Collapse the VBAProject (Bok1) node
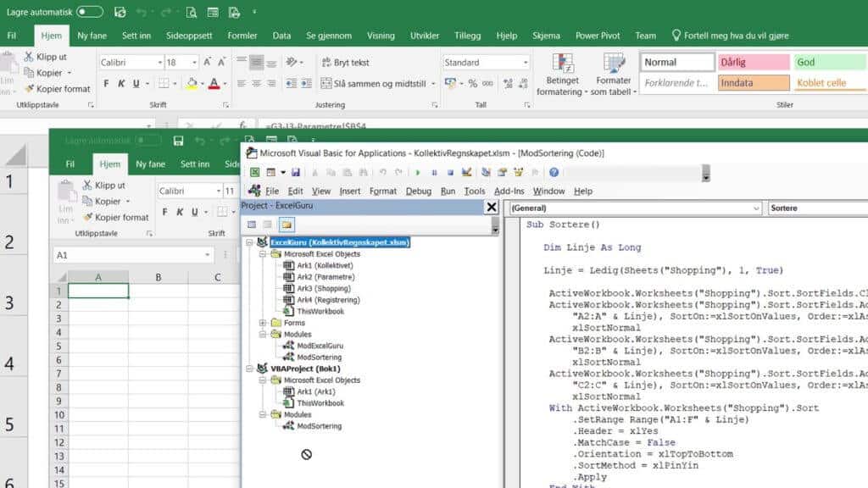This screenshot has width=868, height=488. pyautogui.click(x=249, y=369)
